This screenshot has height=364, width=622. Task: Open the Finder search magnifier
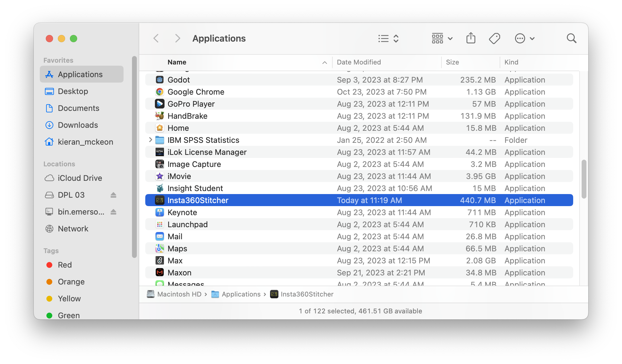click(571, 38)
